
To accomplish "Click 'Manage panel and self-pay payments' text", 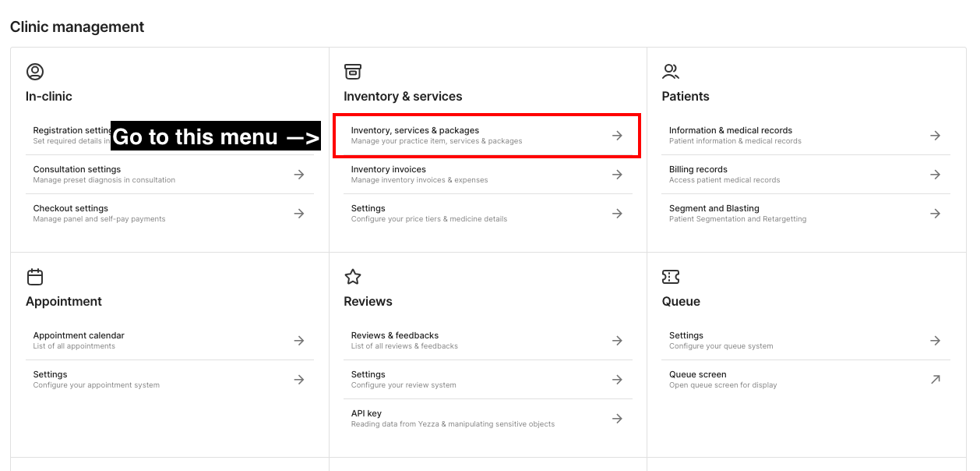I will (100, 219).
